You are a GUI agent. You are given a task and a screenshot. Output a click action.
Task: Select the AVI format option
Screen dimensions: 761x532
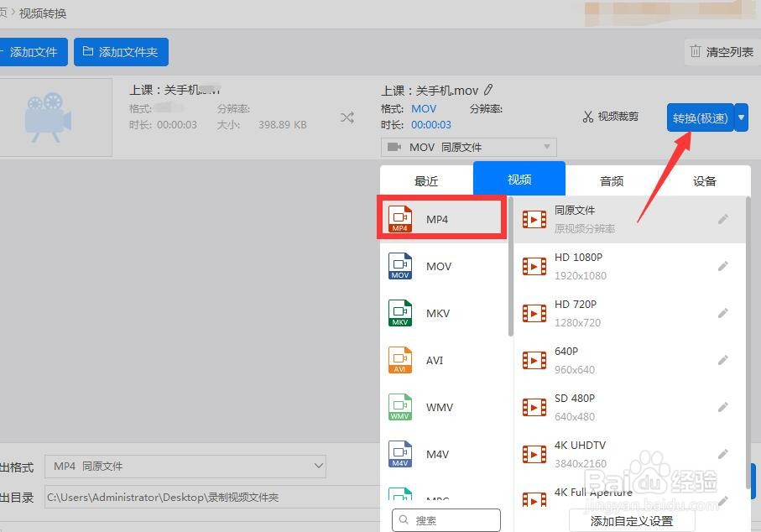tap(435, 360)
